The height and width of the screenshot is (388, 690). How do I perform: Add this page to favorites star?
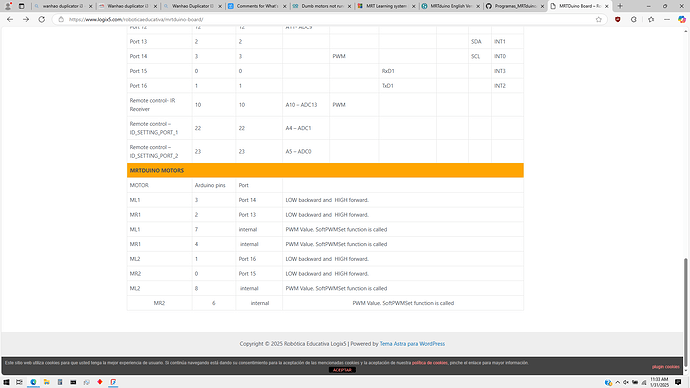coord(598,19)
